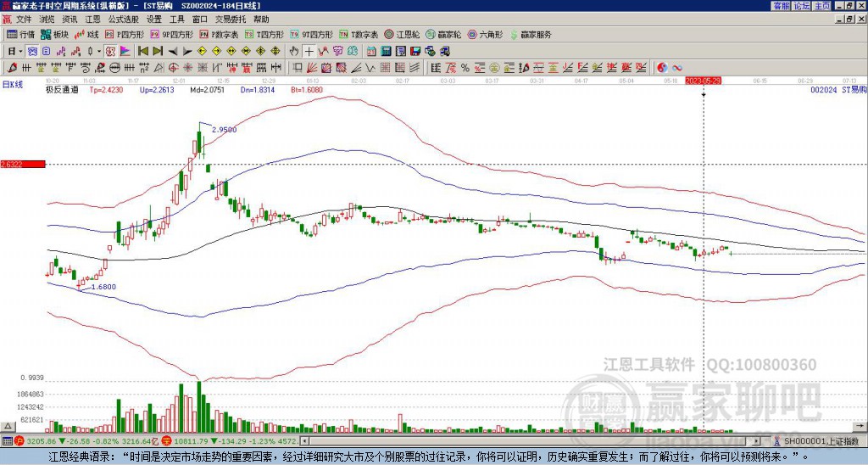
Task: Click the 1.6800 low price label
Action: click(103, 287)
